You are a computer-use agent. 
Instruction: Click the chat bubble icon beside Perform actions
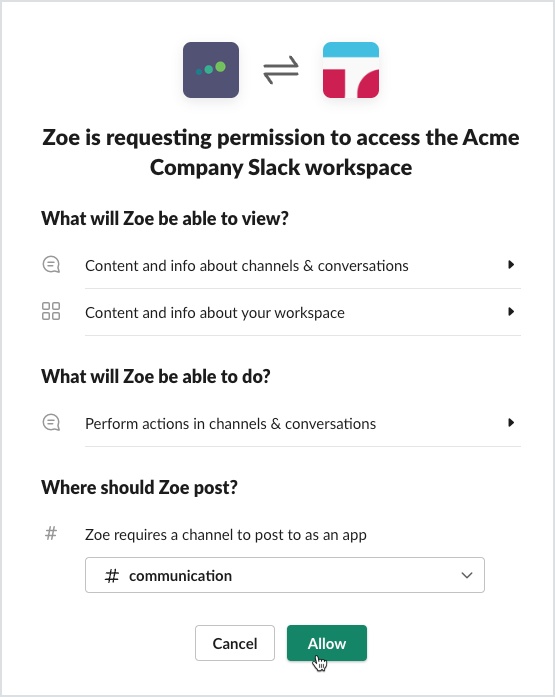[x=51, y=422]
